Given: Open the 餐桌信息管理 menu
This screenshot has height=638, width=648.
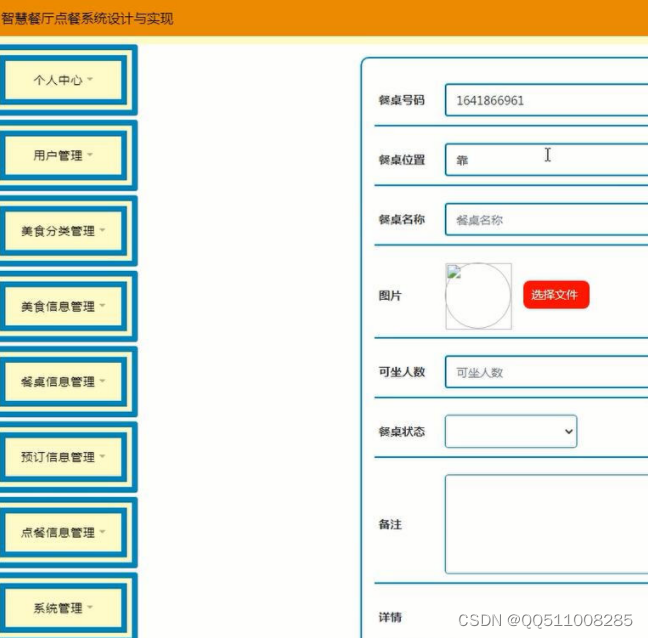Looking at the screenshot, I should click(x=63, y=382).
